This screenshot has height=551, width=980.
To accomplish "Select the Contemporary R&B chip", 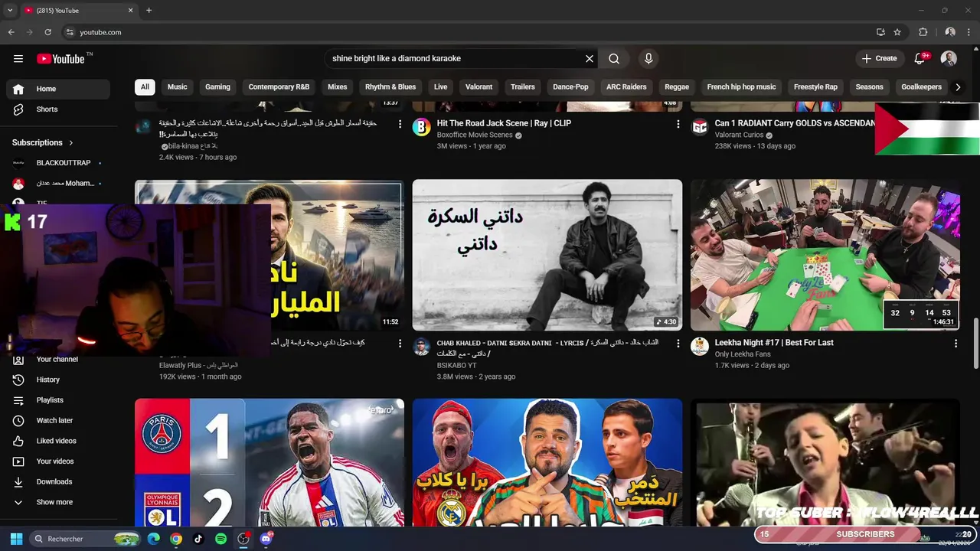I will pyautogui.click(x=279, y=86).
